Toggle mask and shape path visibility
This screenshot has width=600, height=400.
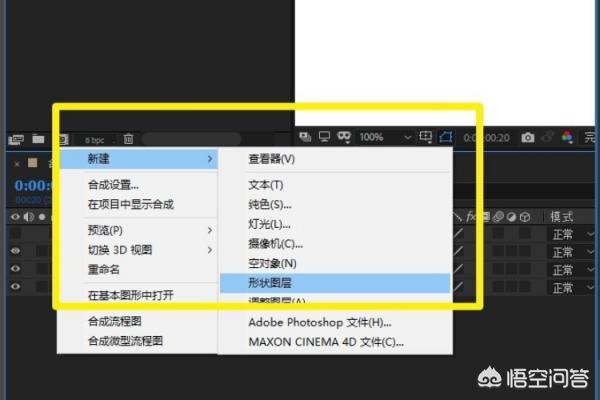click(x=446, y=137)
